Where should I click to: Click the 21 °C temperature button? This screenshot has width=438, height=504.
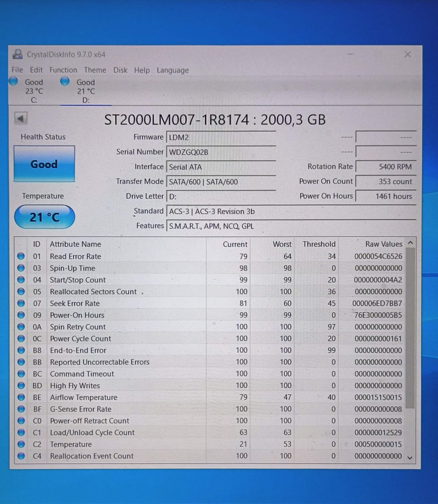[x=44, y=217]
